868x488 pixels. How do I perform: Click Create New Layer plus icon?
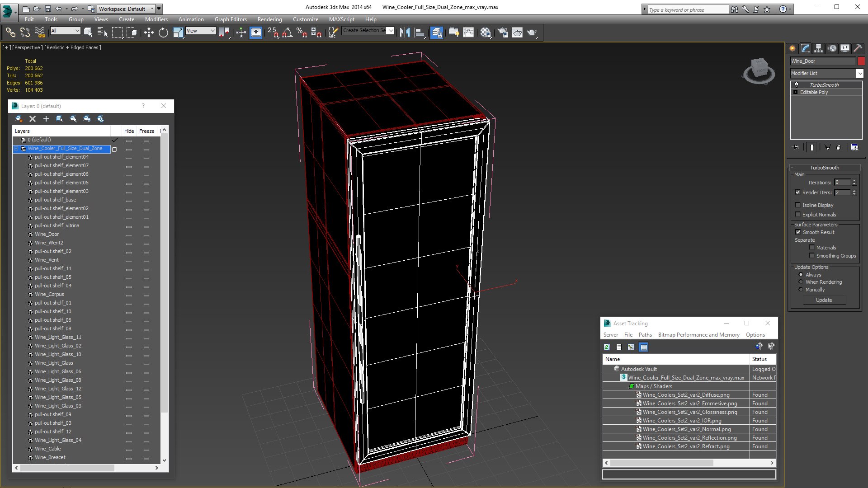(x=46, y=119)
